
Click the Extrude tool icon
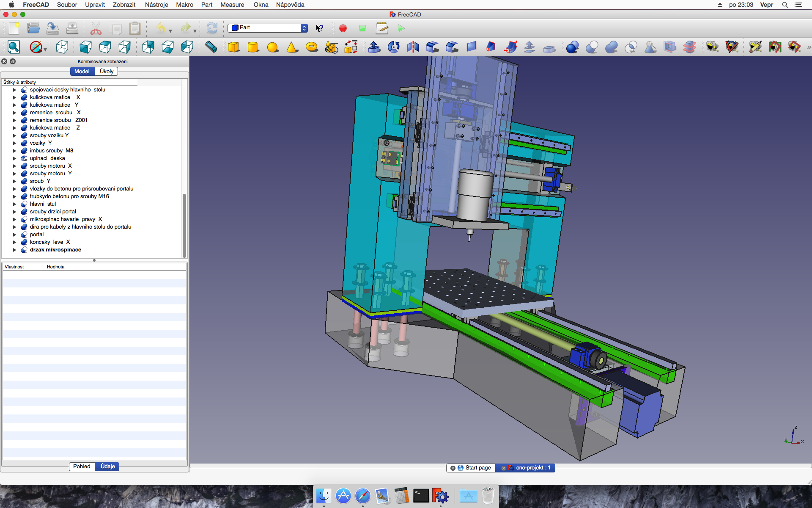pyautogui.click(x=374, y=47)
